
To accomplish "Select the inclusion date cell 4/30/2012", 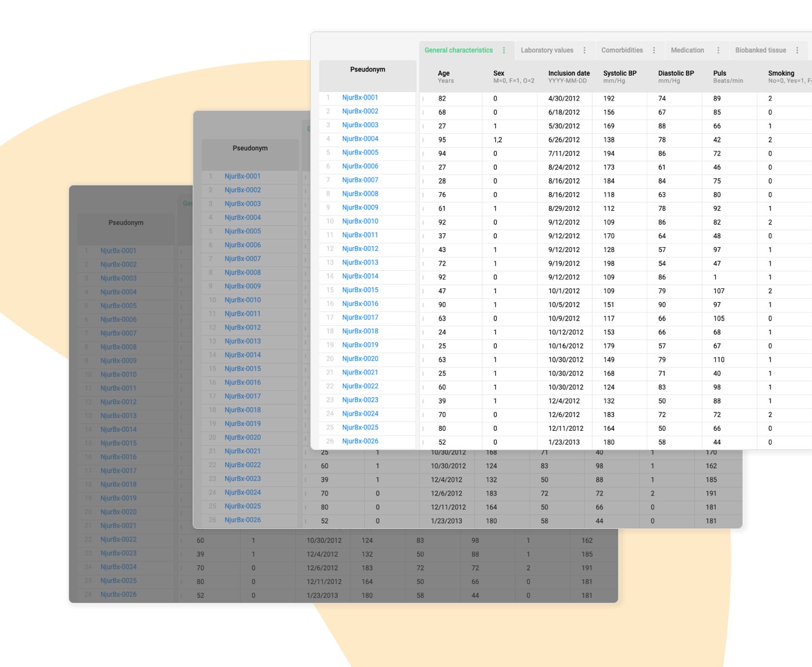I will point(564,98).
